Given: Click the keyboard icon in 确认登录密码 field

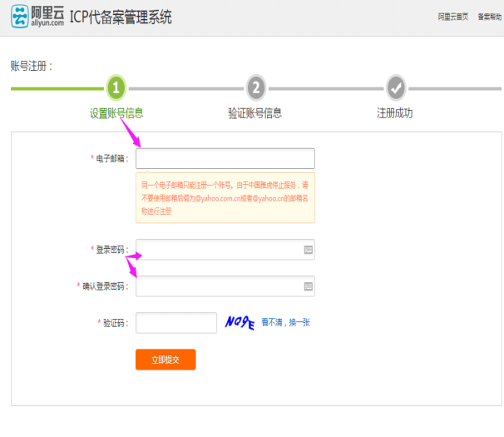Looking at the screenshot, I should pyautogui.click(x=308, y=286).
